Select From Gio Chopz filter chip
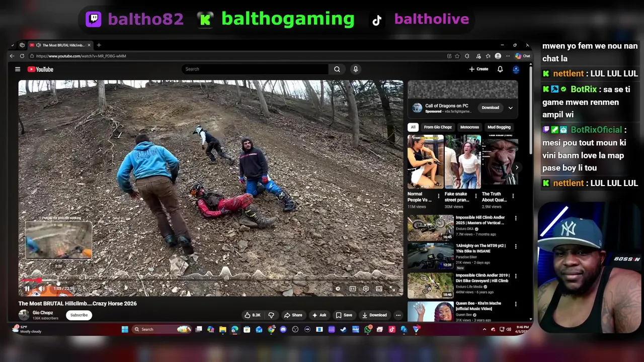This screenshot has height=362, width=644. tap(438, 127)
